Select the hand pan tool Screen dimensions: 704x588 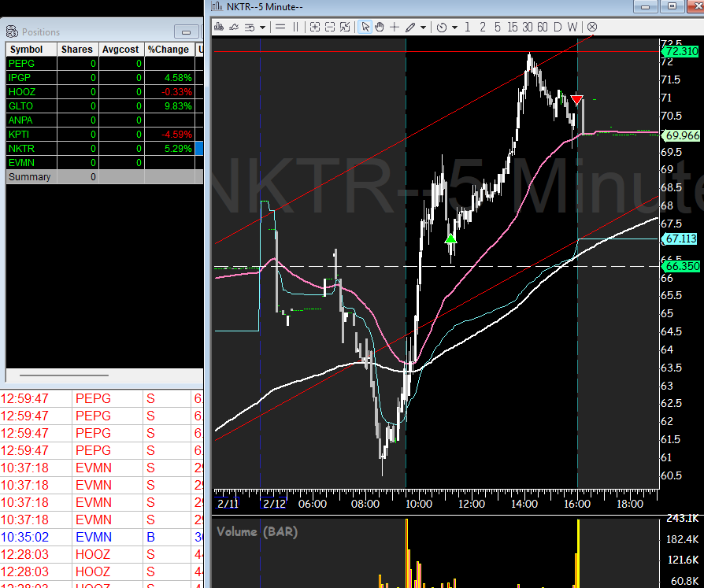(380, 28)
